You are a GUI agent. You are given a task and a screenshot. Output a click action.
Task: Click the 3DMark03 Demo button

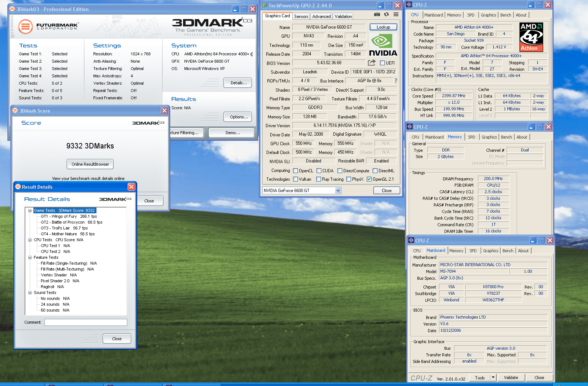point(231,133)
